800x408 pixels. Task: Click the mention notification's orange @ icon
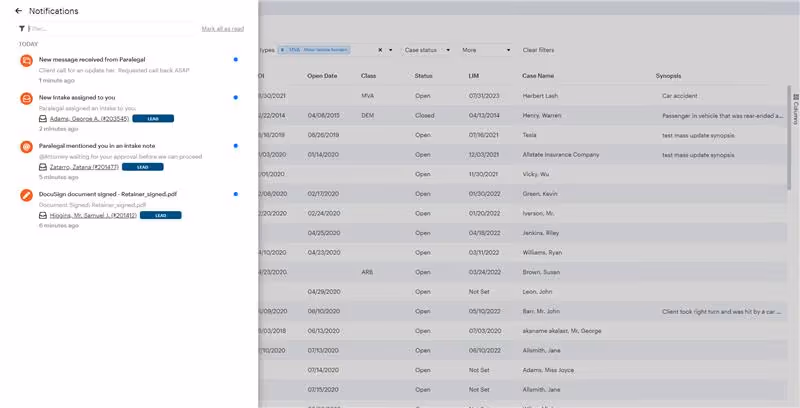[x=27, y=147]
